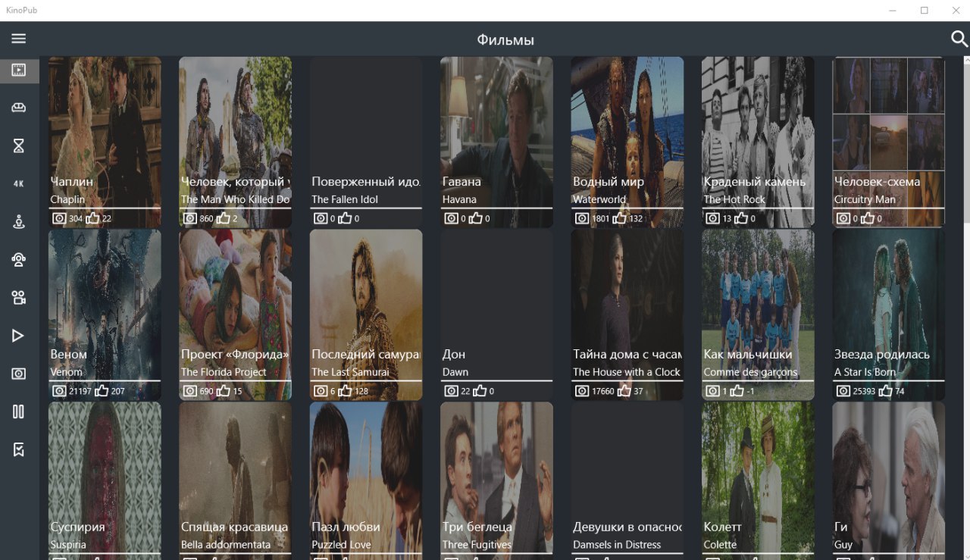Screen dimensions: 970x560
Task: Open the sofa icon section in sidebar
Action: click(x=19, y=108)
